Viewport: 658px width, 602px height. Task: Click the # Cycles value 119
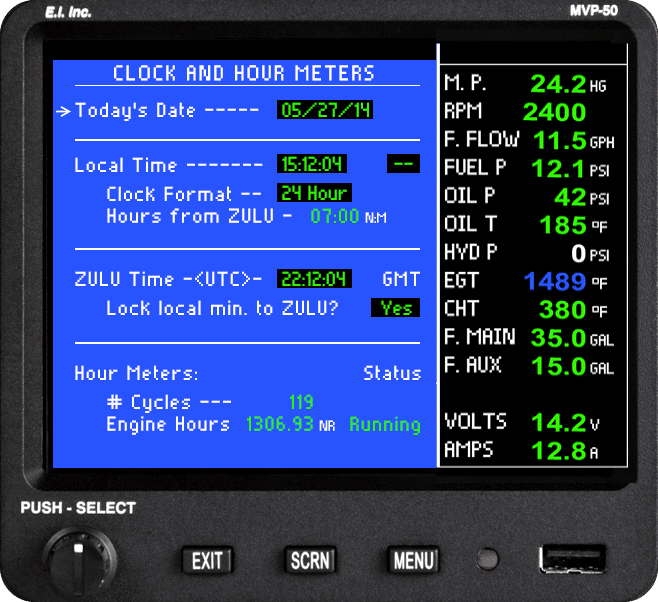301,402
